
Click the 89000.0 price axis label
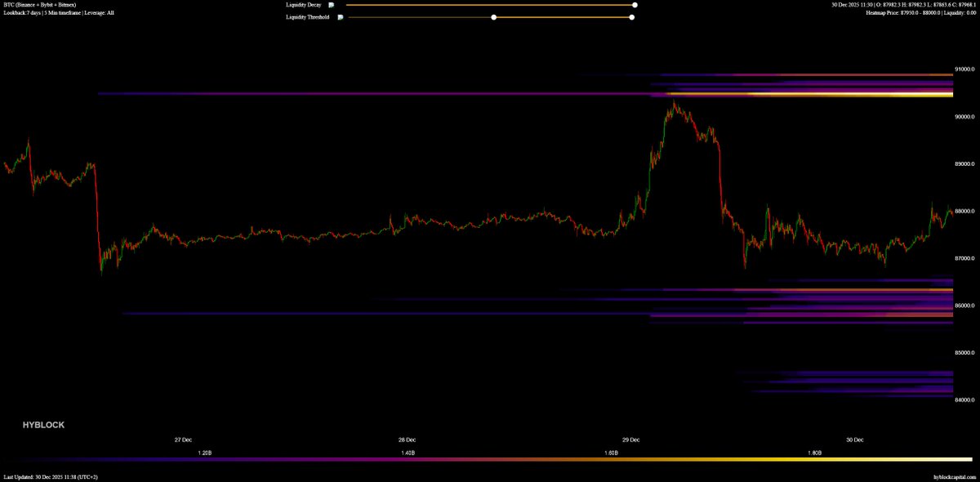(964, 164)
